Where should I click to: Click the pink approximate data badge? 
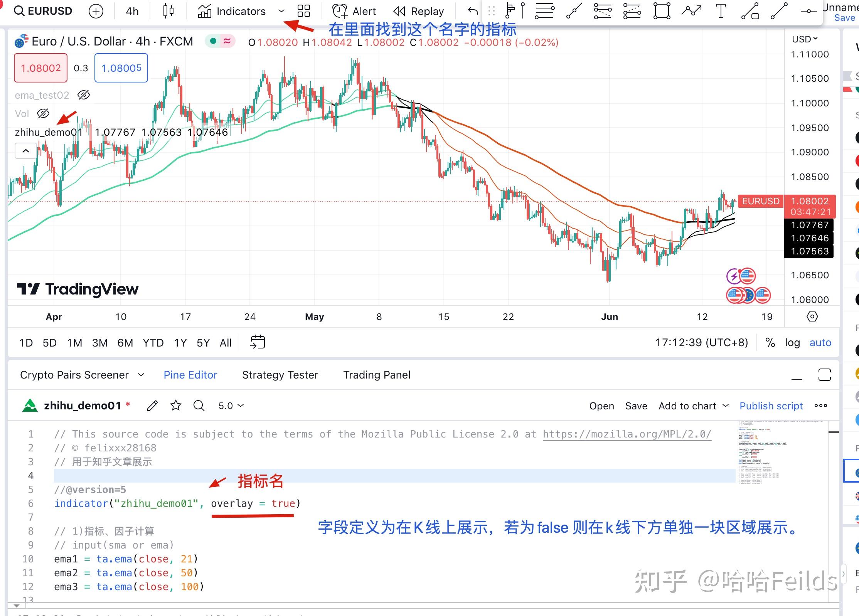tap(227, 41)
